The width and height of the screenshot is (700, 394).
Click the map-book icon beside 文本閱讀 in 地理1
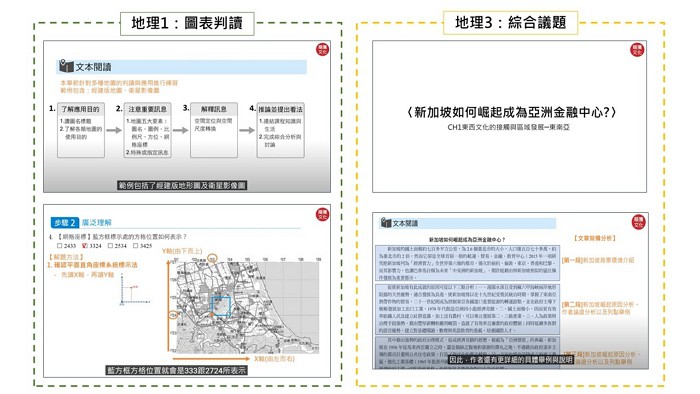[66, 66]
